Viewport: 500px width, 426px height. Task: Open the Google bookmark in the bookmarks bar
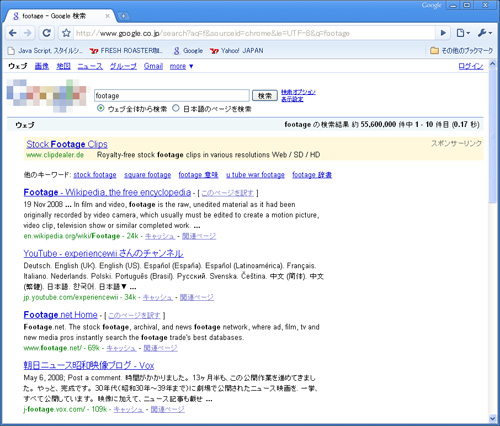tap(188, 51)
